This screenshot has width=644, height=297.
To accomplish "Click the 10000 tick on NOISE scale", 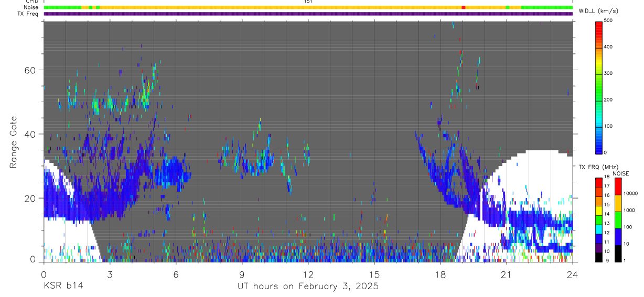I will pos(630,193).
